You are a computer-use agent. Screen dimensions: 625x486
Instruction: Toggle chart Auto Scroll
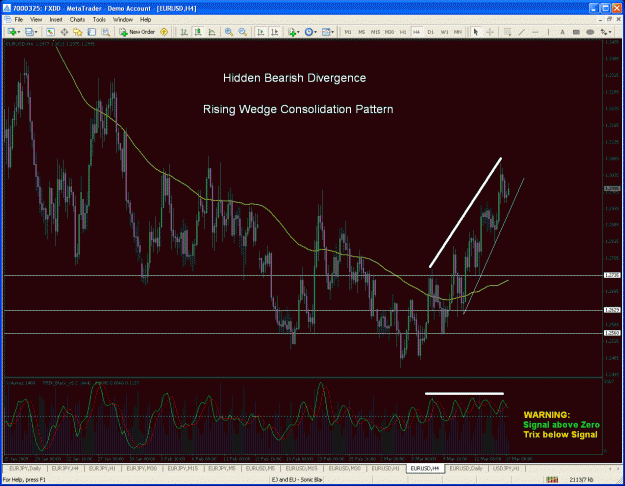tap(261, 32)
